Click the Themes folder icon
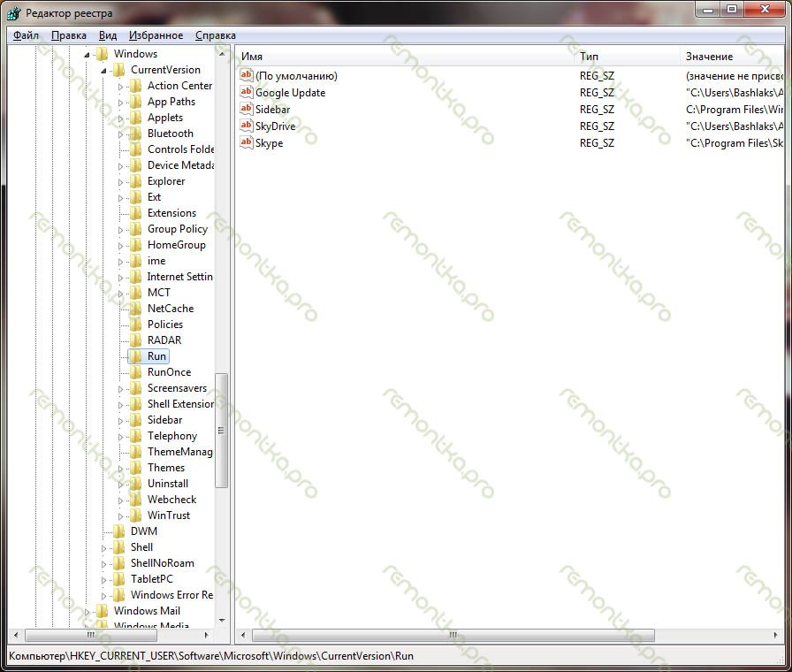Image resolution: width=792 pixels, height=672 pixels. pyautogui.click(x=136, y=468)
